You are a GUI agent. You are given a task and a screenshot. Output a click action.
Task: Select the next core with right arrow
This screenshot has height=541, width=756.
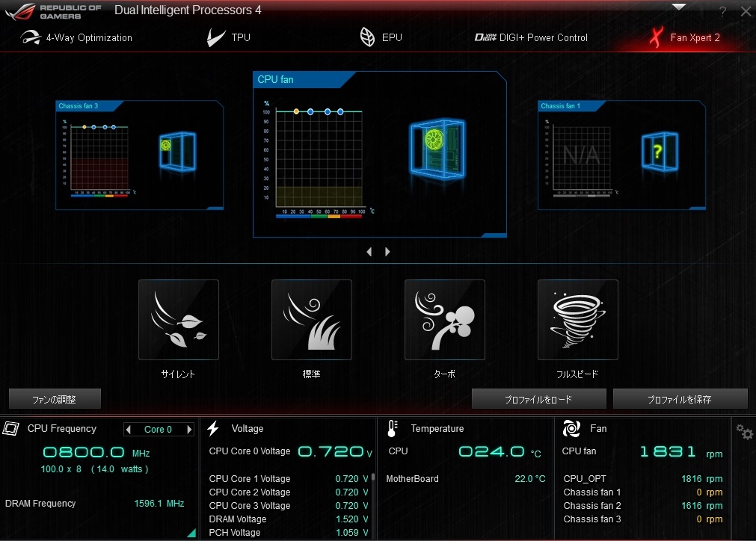coord(189,429)
